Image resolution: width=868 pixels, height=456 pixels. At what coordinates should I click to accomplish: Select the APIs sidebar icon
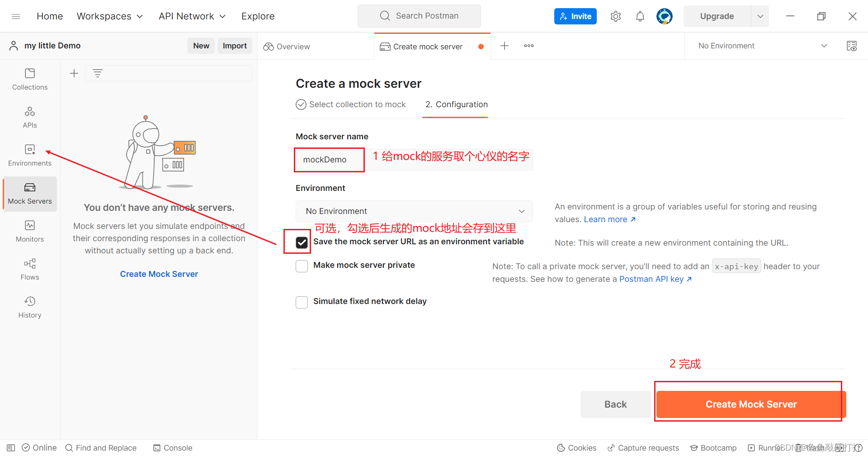(x=29, y=117)
